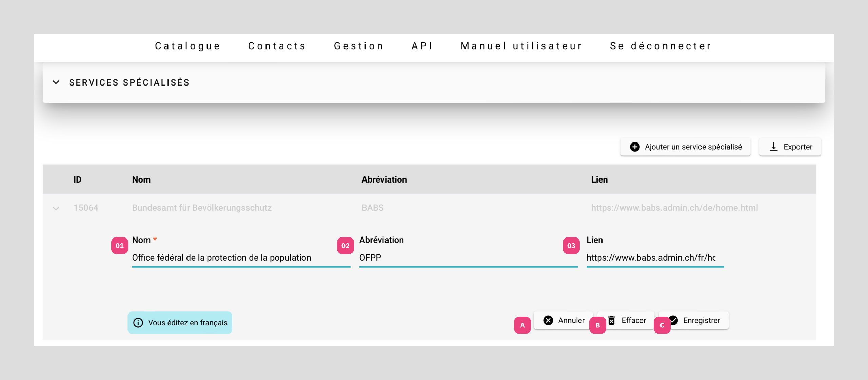
Task: Click the download icon beside Exporter
Action: (x=774, y=147)
